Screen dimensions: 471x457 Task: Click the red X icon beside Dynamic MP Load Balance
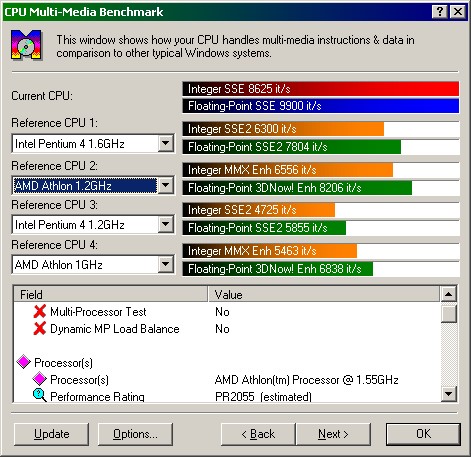click(x=40, y=329)
